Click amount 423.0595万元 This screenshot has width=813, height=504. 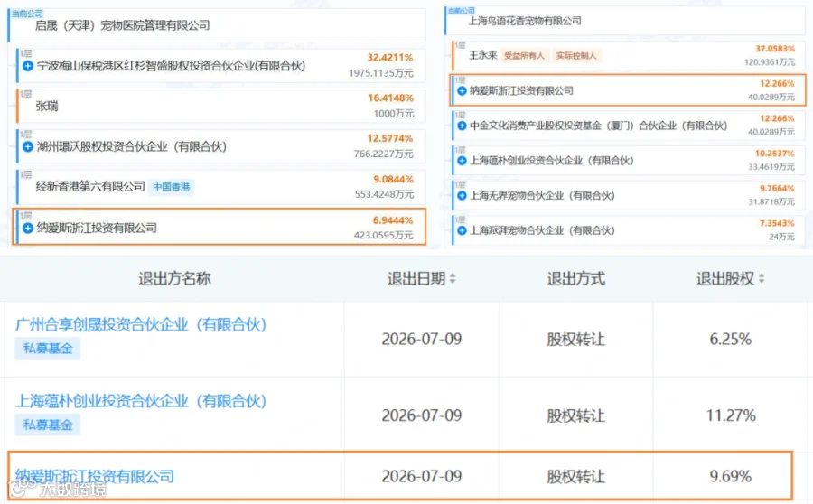(x=384, y=236)
